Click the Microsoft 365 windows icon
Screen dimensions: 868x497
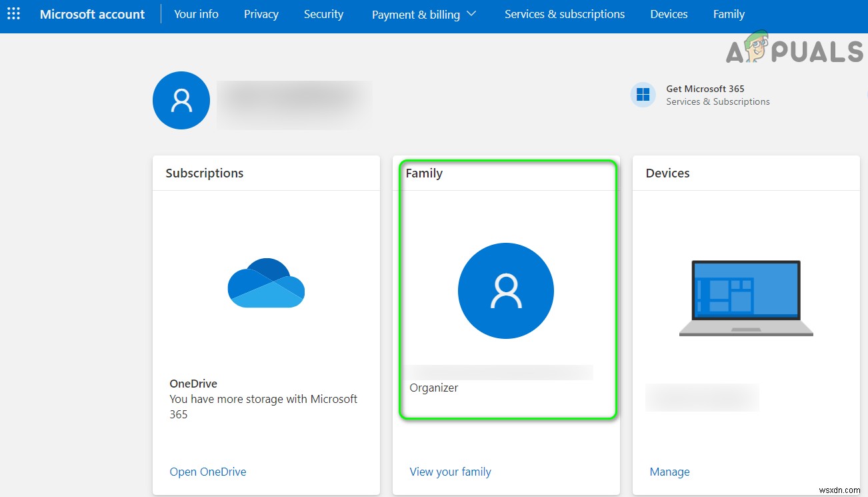[x=643, y=95]
